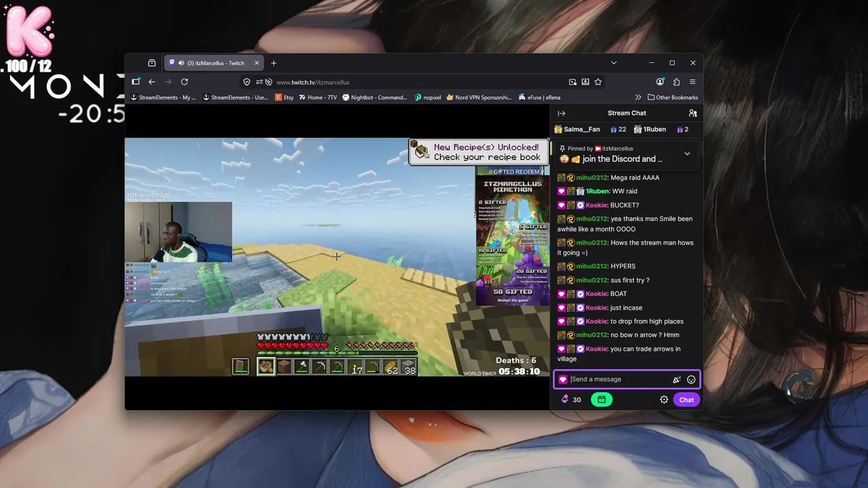Click the browser forward arrow
This screenshot has height=488, width=868.
[x=167, y=82]
